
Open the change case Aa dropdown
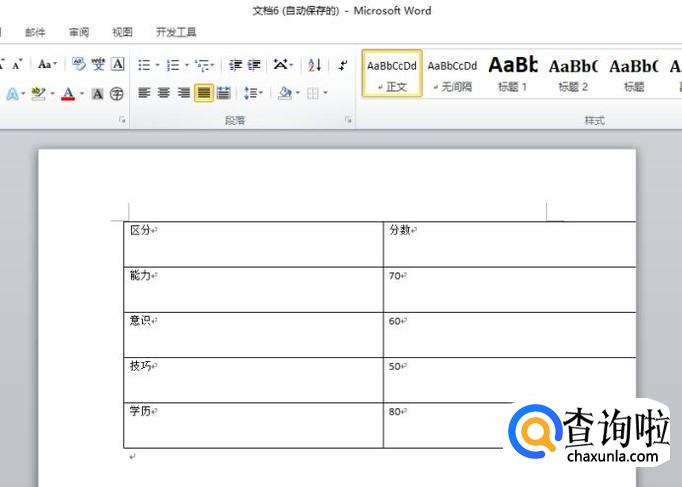tap(47, 65)
